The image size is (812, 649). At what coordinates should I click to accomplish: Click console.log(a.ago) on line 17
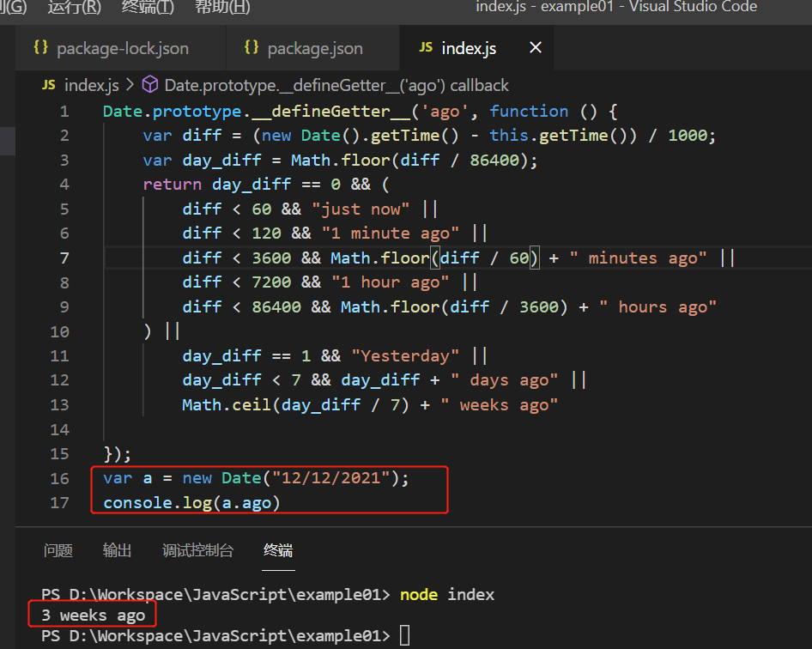[x=191, y=502]
